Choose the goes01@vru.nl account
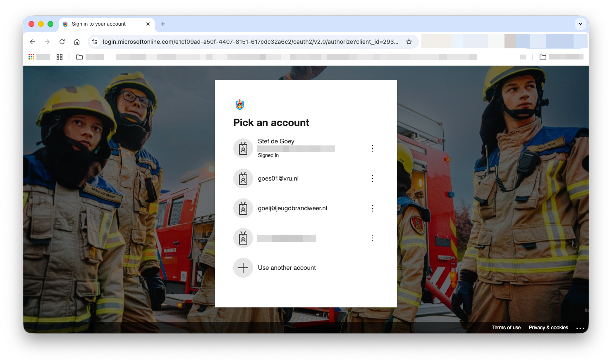 pyautogui.click(x=306, y=178)
